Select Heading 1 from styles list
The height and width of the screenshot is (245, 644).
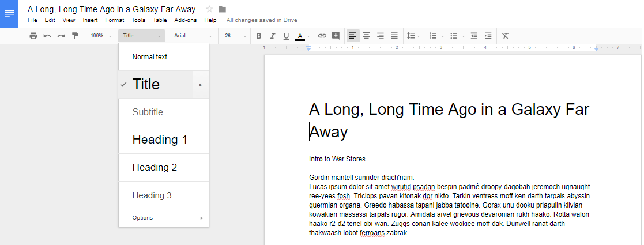point(160,140)
